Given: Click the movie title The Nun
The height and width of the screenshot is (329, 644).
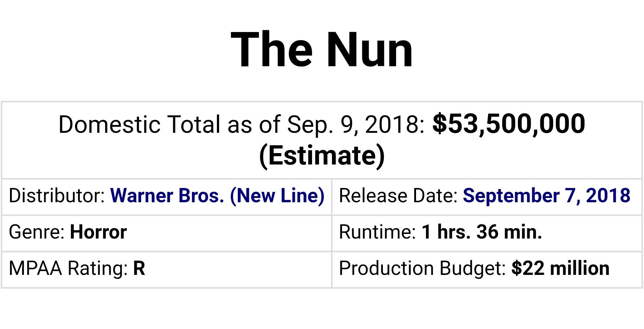Looking at the screenshot, I should coord(322,49).
